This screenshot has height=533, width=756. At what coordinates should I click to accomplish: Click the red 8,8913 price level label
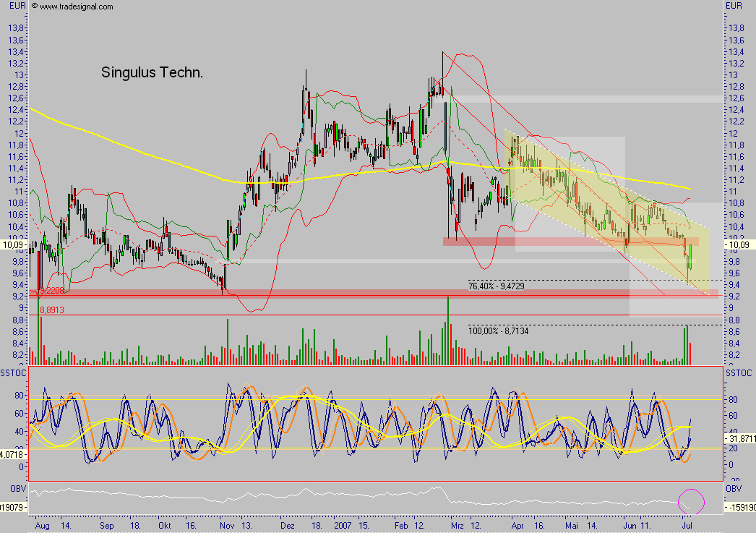coord(51,309)
